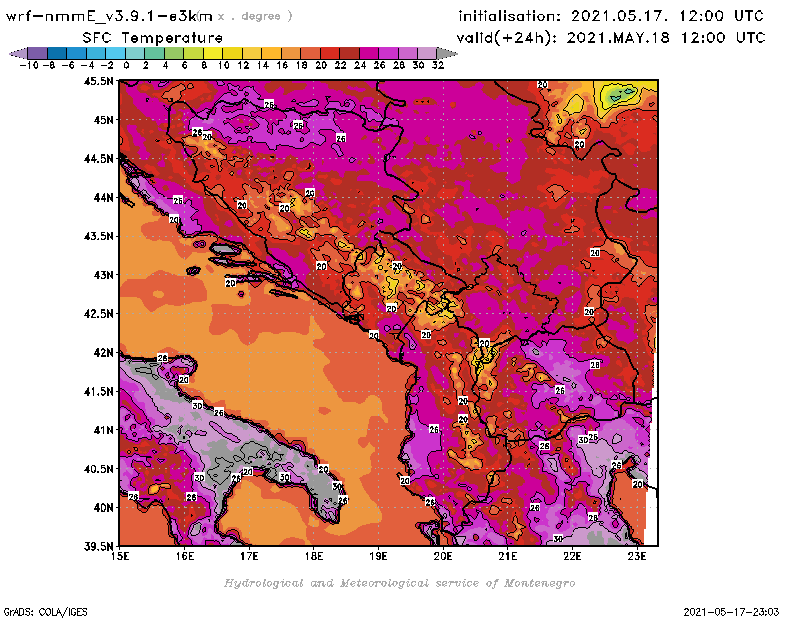800x618 pixels.
Task: Click the 'valid(+24h): 2021.MAY.18 12:00 UTC' line
Action: [x=611, y=38]
